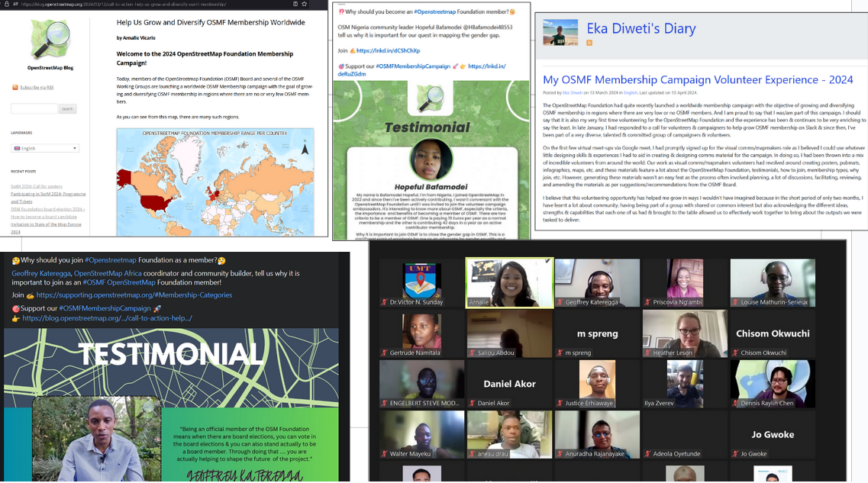Click the muted mic icon beside m spreng's name label
Screen dimensions: 868x483
pos(560,353)
